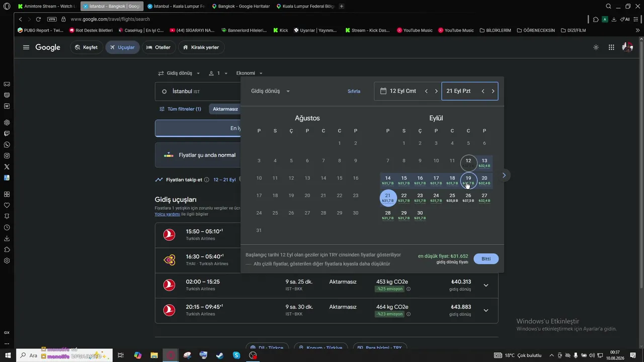Reset dates with the Sıfırla button
The height and width of the screenshot is (362, 644).
point(354,92)
